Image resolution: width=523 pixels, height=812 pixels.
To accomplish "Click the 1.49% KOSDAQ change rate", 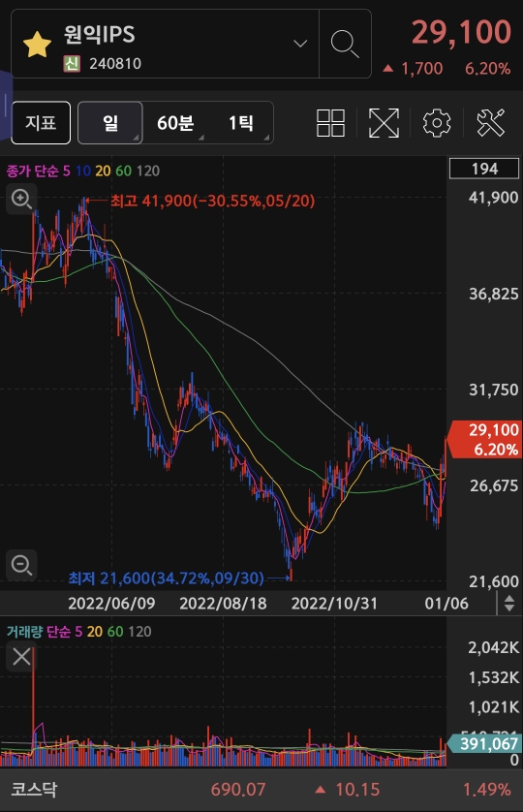I will tap(487, 790).
